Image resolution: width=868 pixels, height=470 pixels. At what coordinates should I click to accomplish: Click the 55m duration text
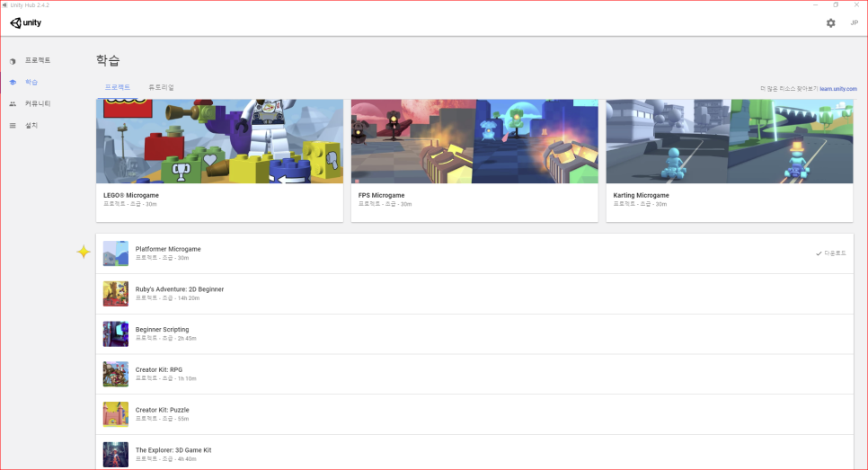coord(183,419)
